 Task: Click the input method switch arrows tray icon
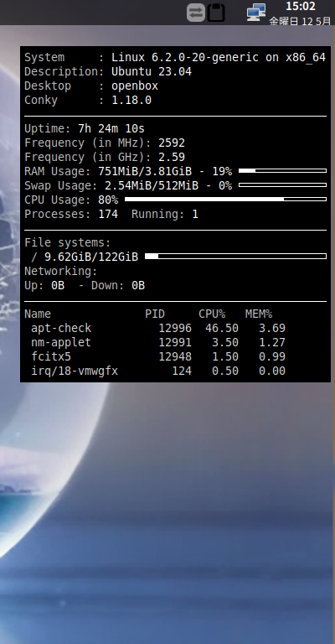[x=196, y=13]
